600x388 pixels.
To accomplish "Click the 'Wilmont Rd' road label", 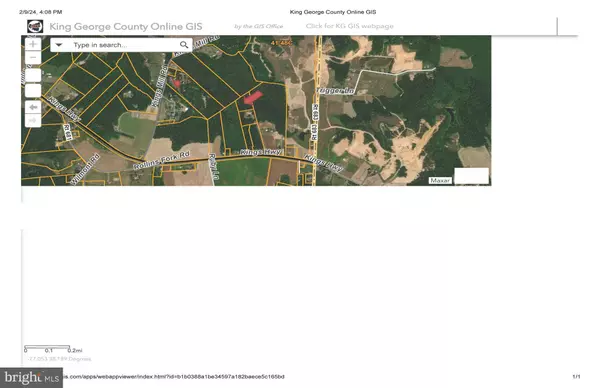I will tap(85, 169).
